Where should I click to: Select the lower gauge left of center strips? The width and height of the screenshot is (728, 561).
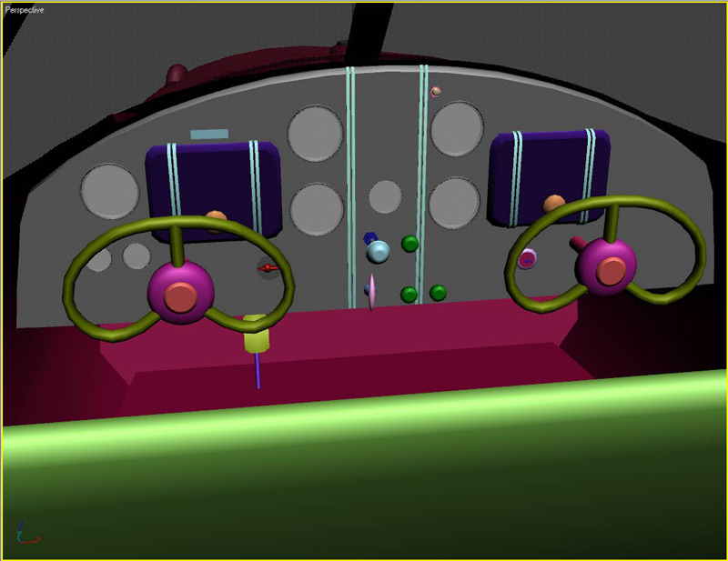coord(317,209)
